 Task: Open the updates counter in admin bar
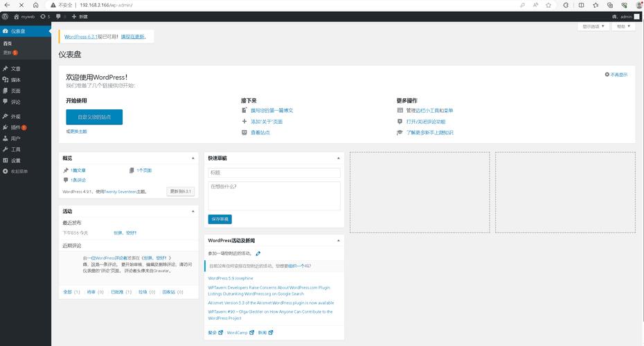pos(45,17)
